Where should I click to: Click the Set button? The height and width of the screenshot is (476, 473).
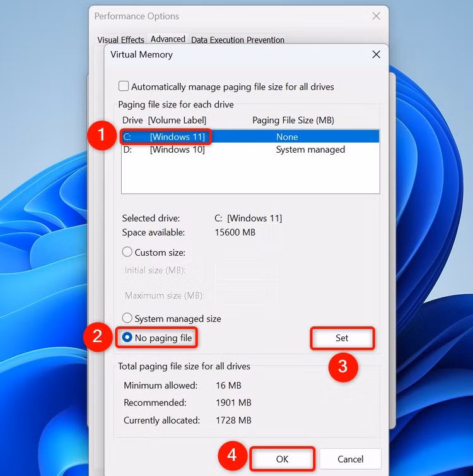click(x=342, y=338)
